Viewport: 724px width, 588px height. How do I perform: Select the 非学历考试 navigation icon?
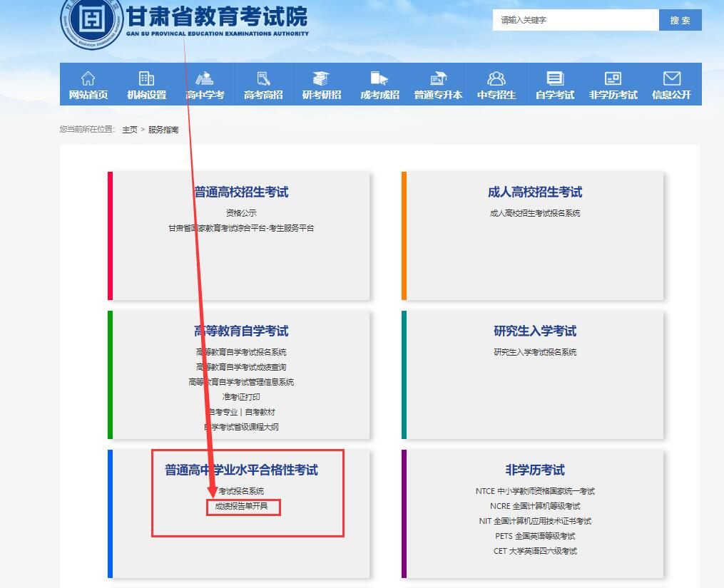[x=613, y=78]
